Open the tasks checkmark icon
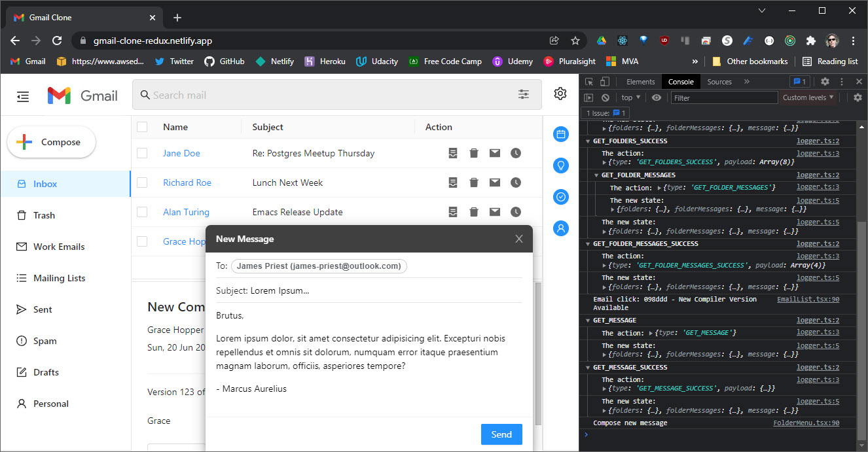Image resolution: width=868 pixels, height=452 pixels. pyautogui.click(x=560, y=197)
